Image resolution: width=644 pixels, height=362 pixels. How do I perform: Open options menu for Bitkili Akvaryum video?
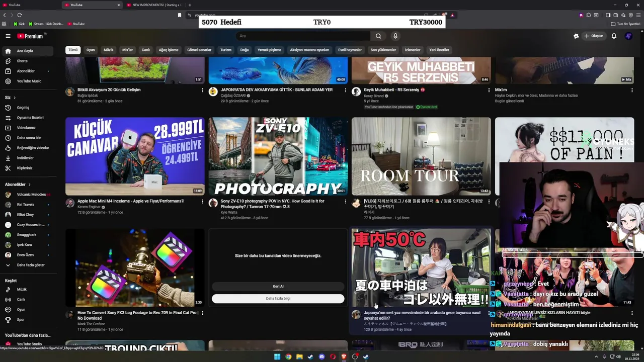[202, 90]
